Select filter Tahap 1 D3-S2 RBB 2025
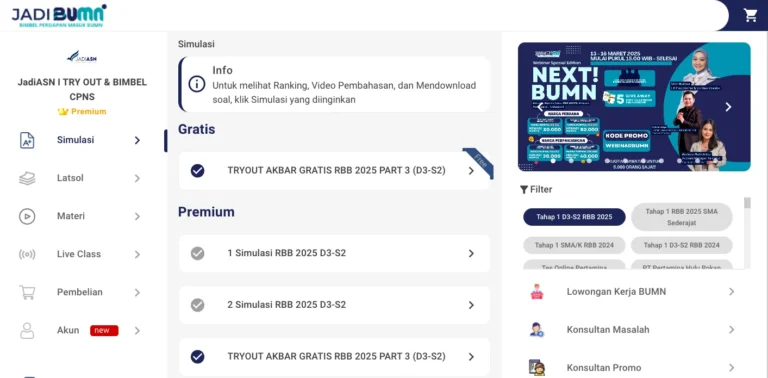The height and width of the screenshot is (378, 768). (x=574, y=217)
